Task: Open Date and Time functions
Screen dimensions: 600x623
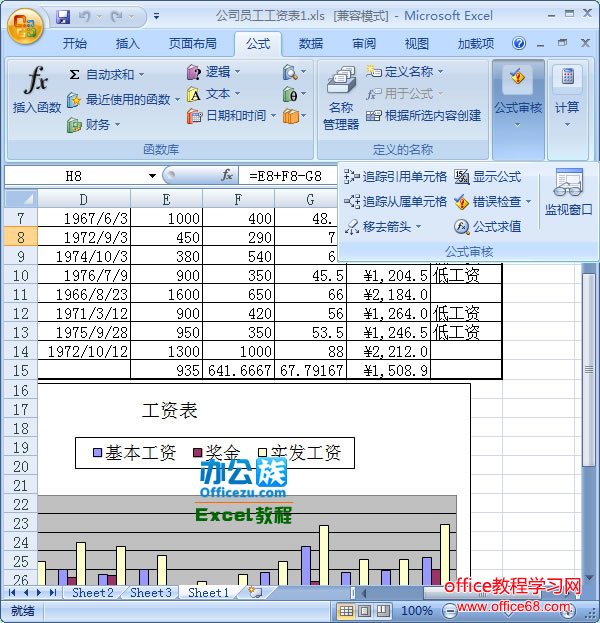Action: [231, 116]
